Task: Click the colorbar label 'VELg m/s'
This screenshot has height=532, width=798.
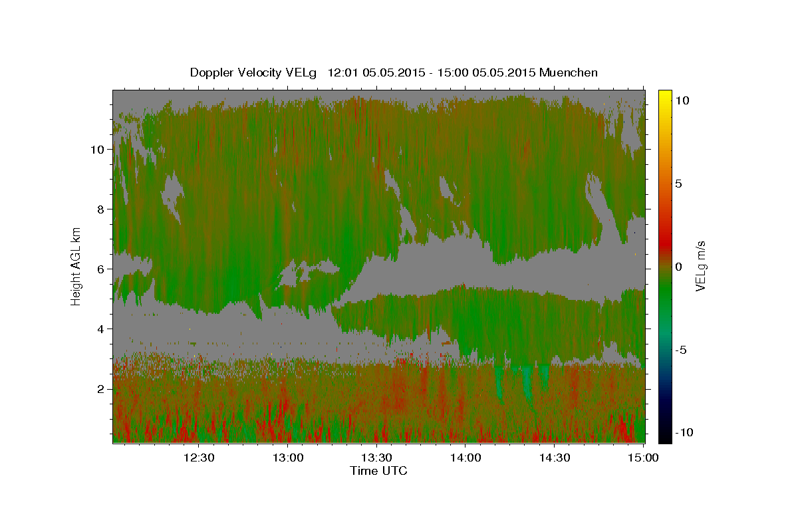Action: (701, 267)
